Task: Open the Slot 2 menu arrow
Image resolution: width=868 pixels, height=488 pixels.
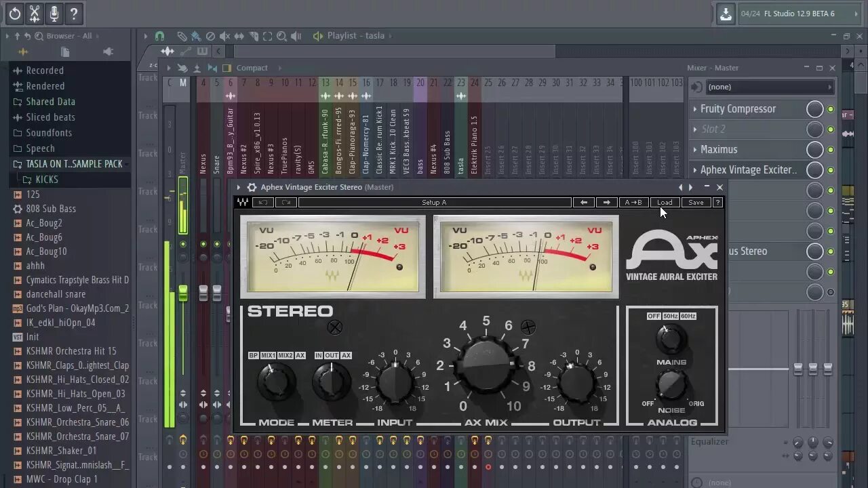Action: [694, 129]
